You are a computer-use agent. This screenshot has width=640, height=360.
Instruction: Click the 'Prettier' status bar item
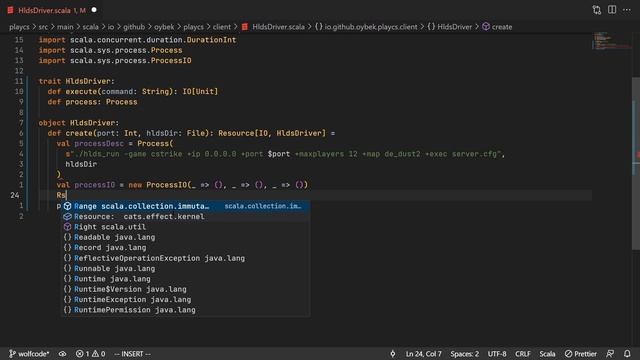coord(580,354)
